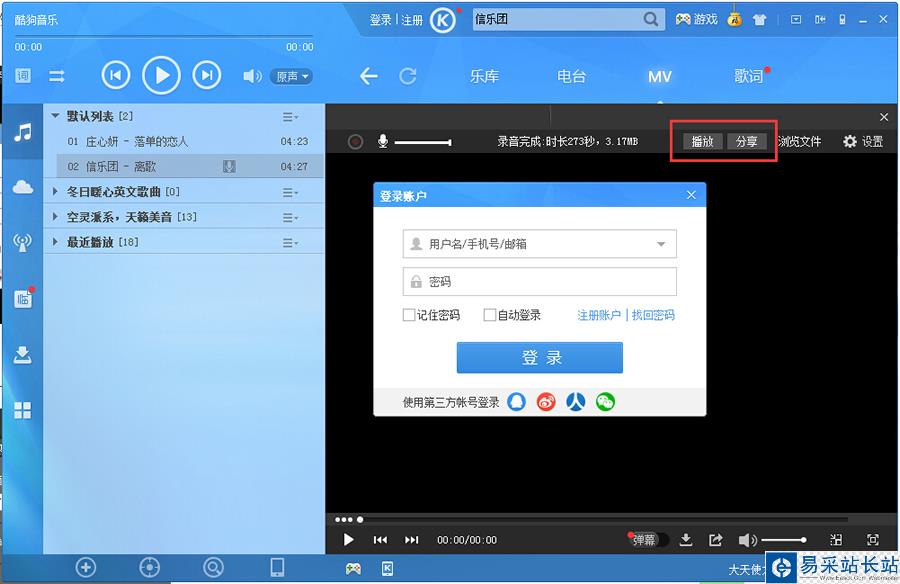Click the username/phone/email field
The image size is (900, 584).
(x=540, y=244)
